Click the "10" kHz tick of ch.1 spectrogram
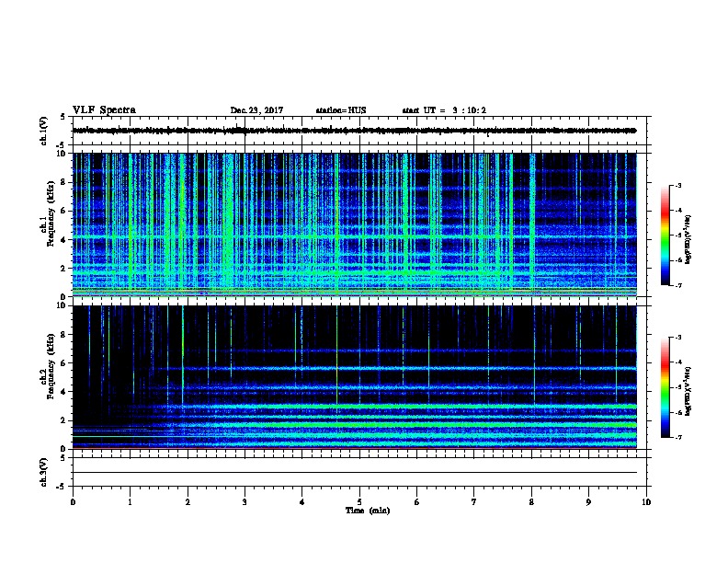This screenshot has width=728, height=563. coord(63,154)
